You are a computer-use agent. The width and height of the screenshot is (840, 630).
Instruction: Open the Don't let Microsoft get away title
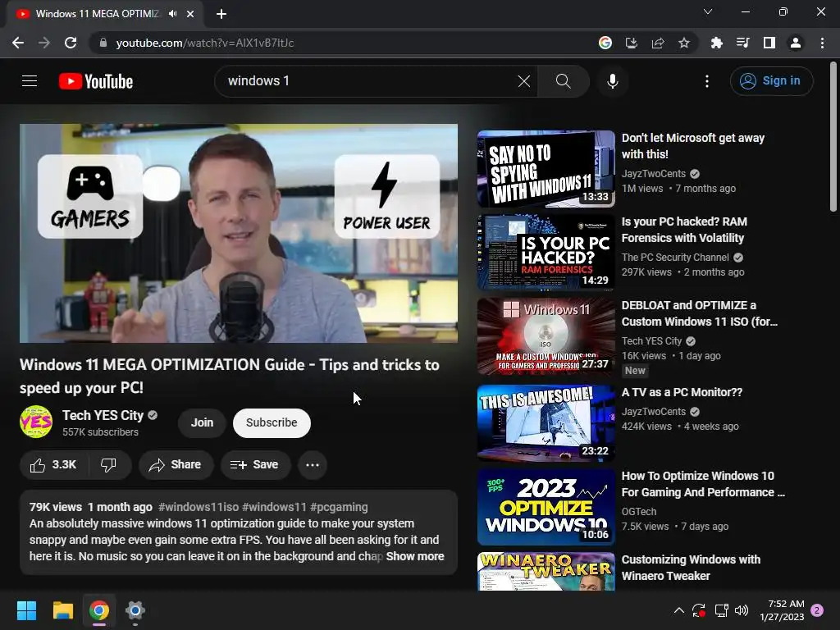pyautogui.click(x=692, y=146)
